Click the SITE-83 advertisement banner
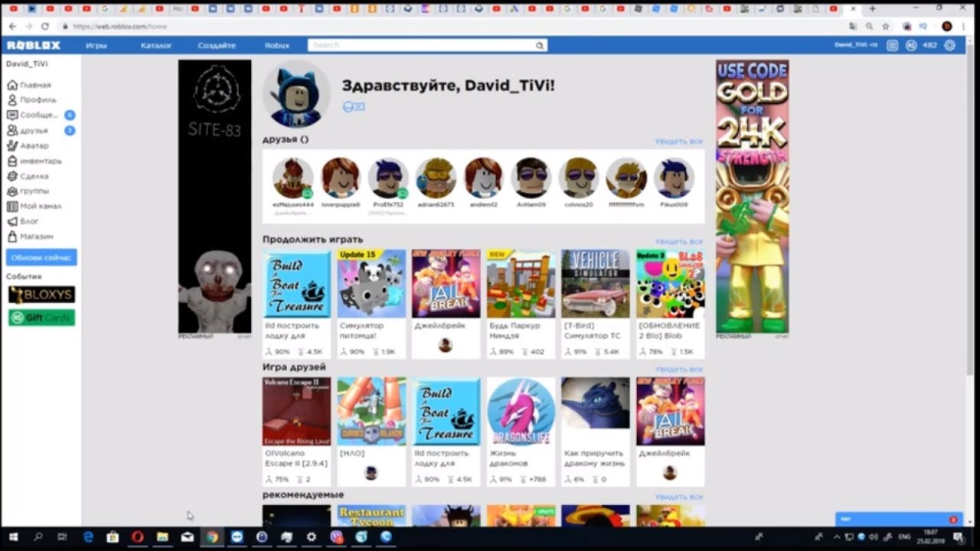This screenshot has width=980, height=551. click(214, 197)
